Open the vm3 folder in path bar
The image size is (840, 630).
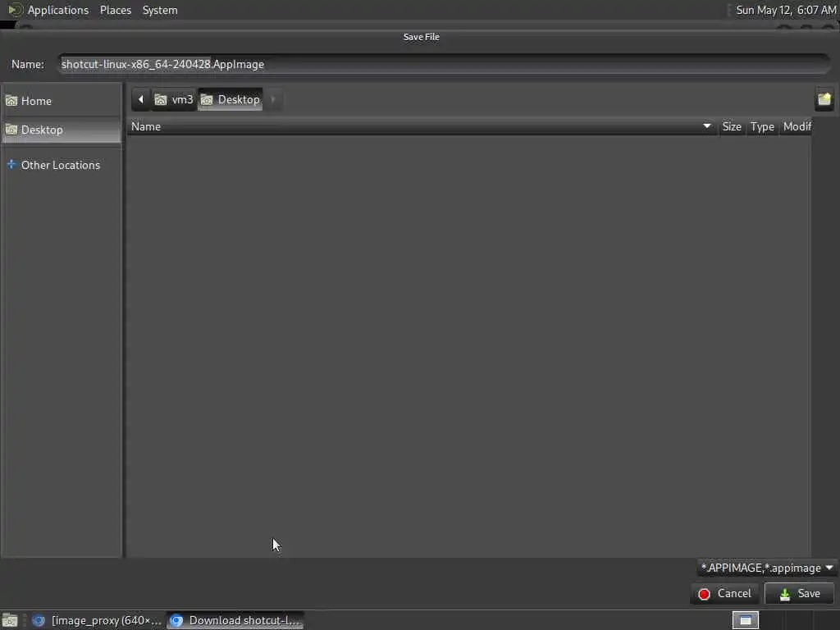coord(174,99)
